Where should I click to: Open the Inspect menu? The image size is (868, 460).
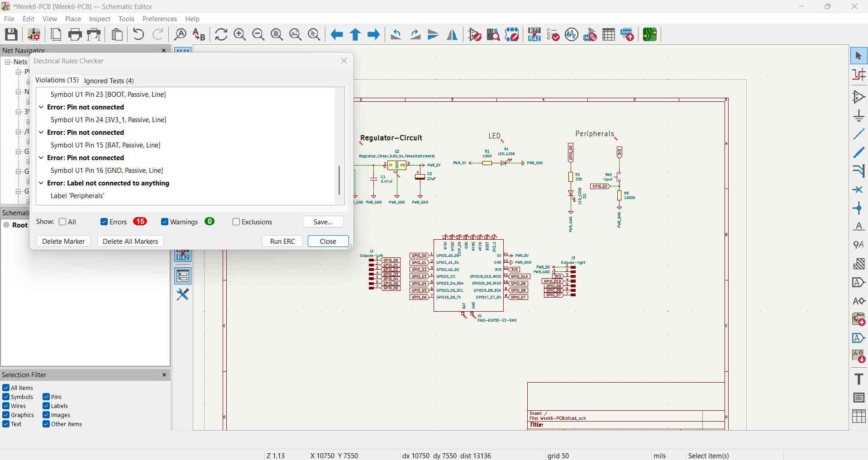tap(100, 19)
